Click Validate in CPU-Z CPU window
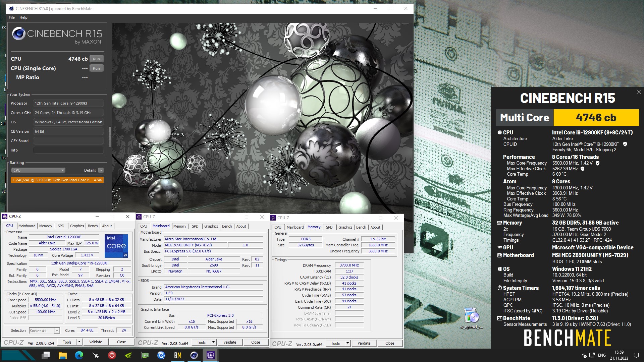Screen dimensions: 644x362 click(x=96, y=342)
